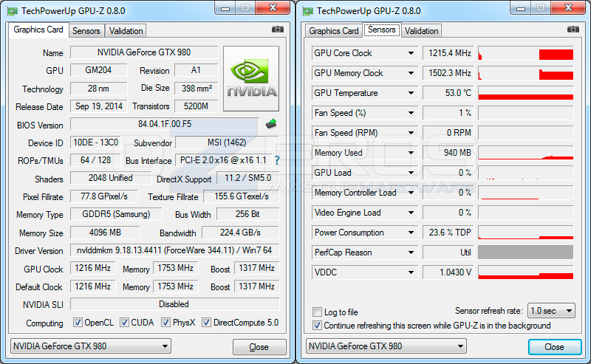Open GPU selector dropdown in Sensors window
Viewport: 591px width, 364px height.
[386, 346]
